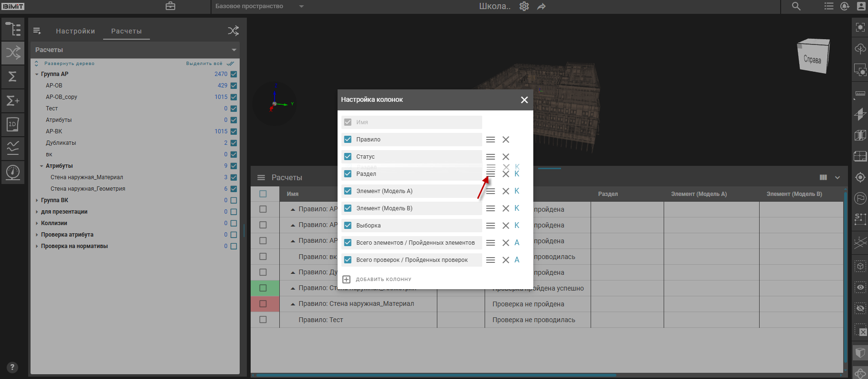Viewport: 868px width, 379px height.
Task: Close the Настройка колонок dialog
Action: [524, 99]
